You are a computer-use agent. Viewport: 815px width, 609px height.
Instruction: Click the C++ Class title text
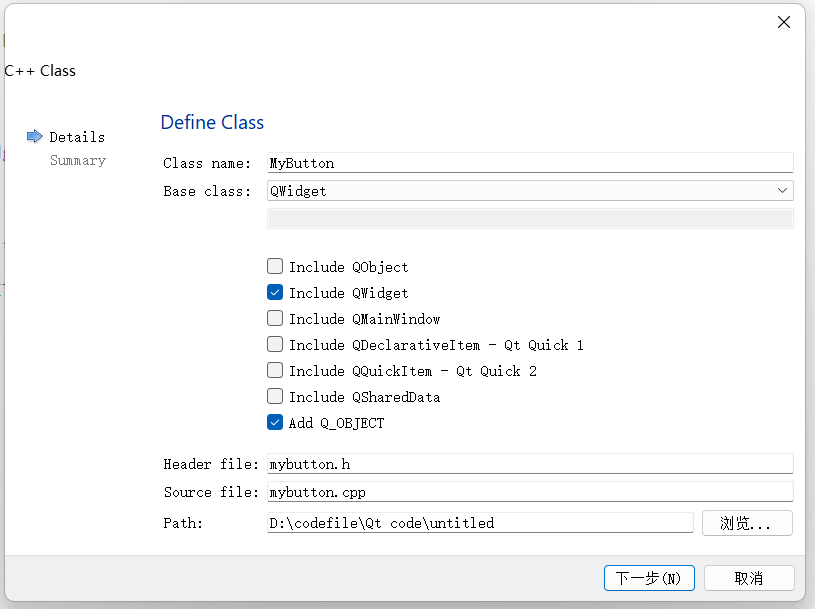40,71
